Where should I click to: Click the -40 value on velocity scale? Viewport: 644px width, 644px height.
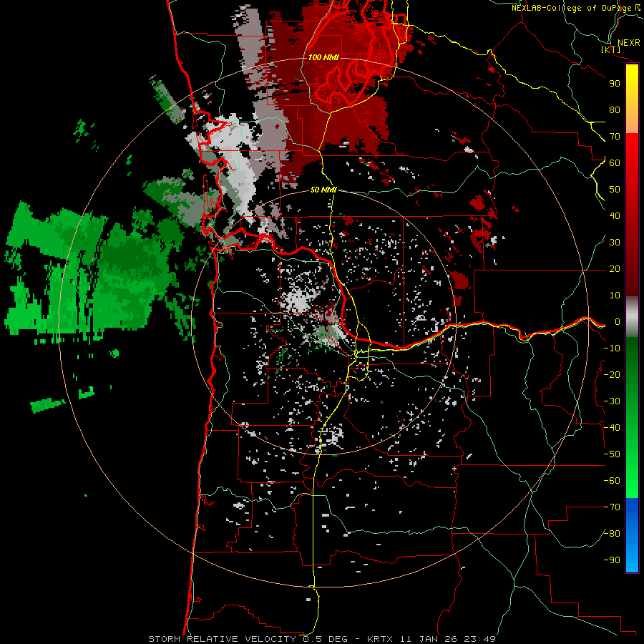coord(612,428)
